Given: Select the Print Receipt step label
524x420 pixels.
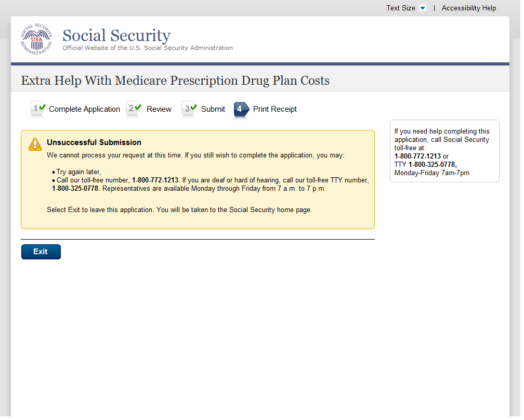Looking at the screenshot, I should 275,109.
